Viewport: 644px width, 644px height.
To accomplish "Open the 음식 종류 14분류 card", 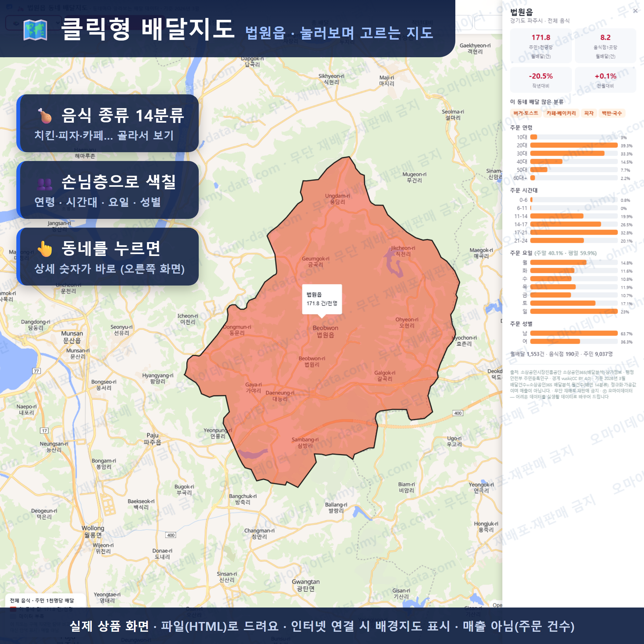I will [x=108, y=123].
